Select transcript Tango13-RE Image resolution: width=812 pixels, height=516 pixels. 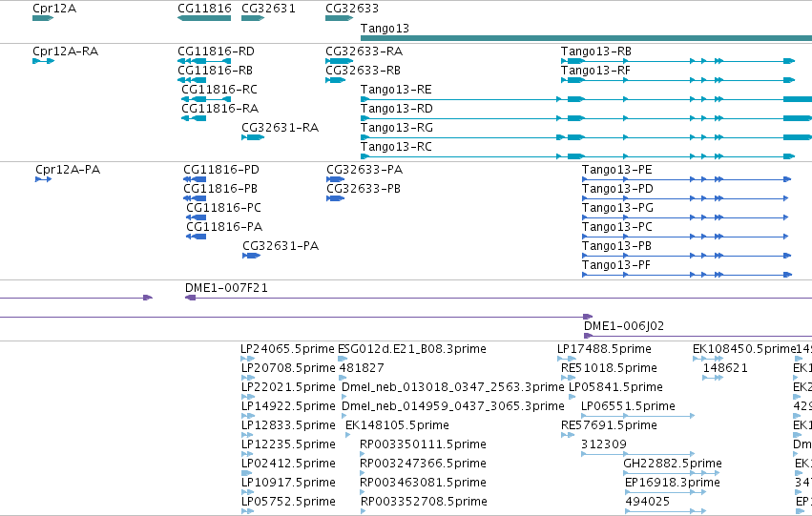pos(396,90)
